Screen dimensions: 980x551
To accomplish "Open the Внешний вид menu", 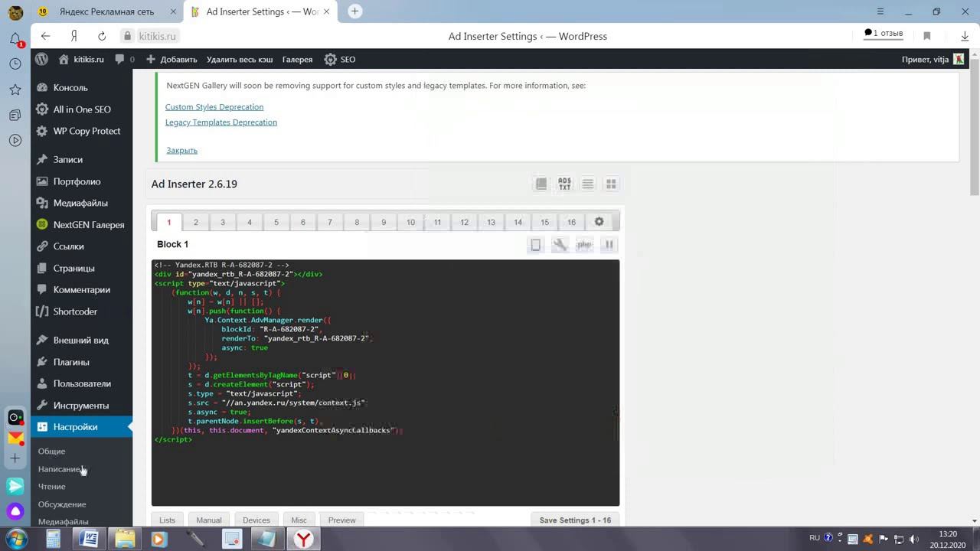I will (x=82, y=340).
